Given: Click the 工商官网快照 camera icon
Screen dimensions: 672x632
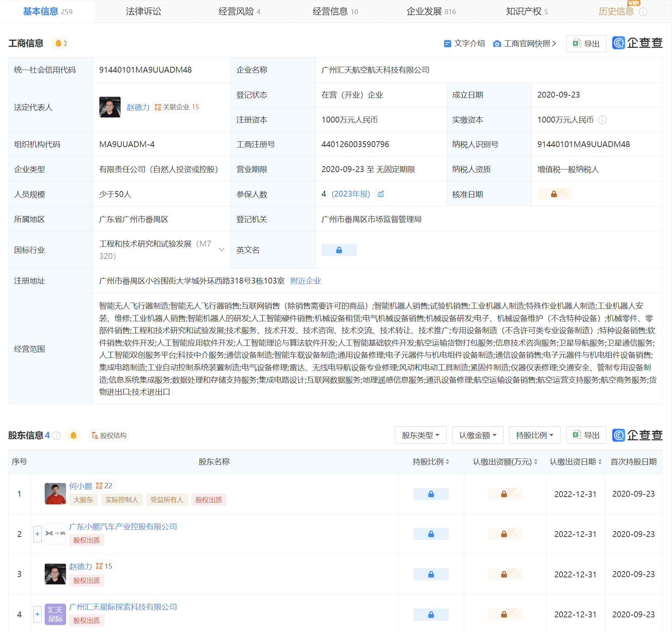Looking at the screenshot, I should tap(497, 44).
